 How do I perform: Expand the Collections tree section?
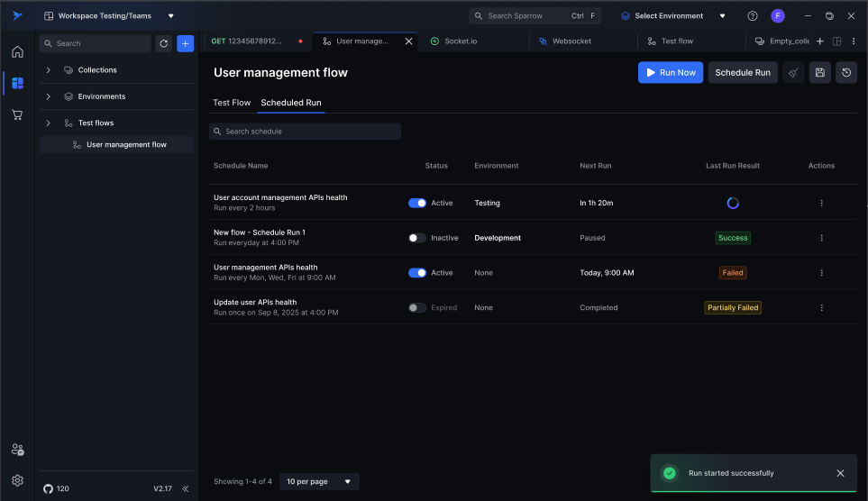49,70
